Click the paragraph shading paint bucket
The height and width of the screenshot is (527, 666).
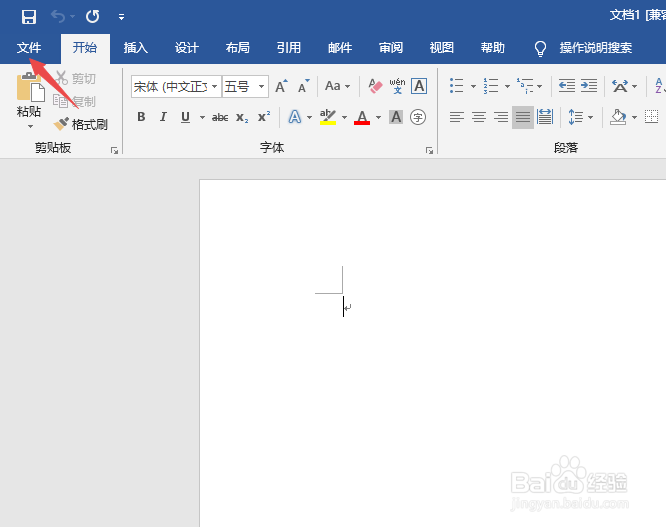point(618,117)
